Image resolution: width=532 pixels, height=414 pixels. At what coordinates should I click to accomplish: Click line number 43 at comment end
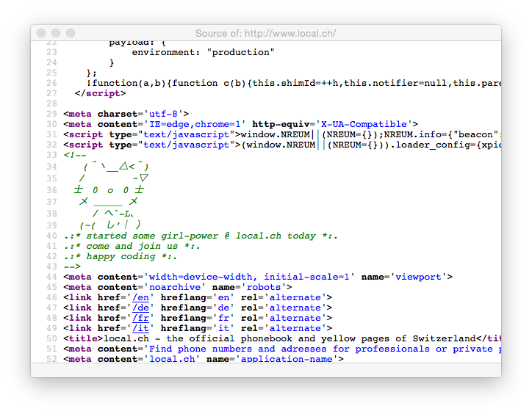(51, 266)
